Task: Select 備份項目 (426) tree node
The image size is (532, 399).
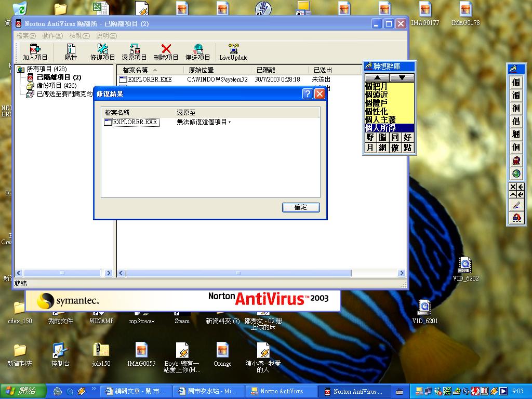Action: click(x=56, y=86)
